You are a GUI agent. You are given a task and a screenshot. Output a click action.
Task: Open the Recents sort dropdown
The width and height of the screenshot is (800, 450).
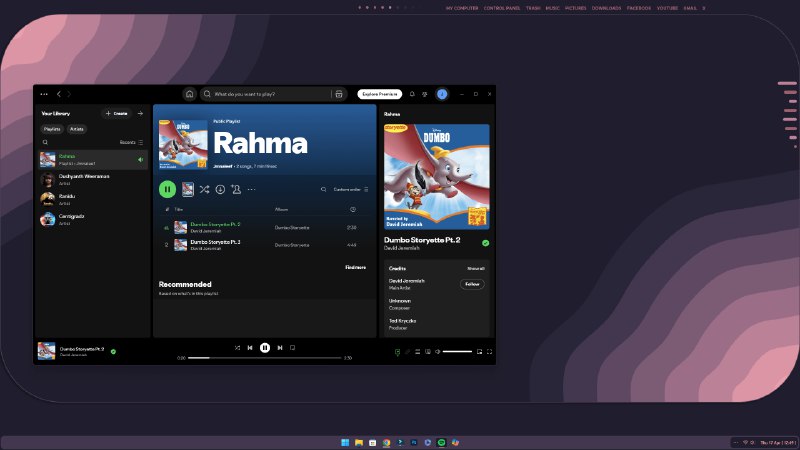click(x=131, y=142)
